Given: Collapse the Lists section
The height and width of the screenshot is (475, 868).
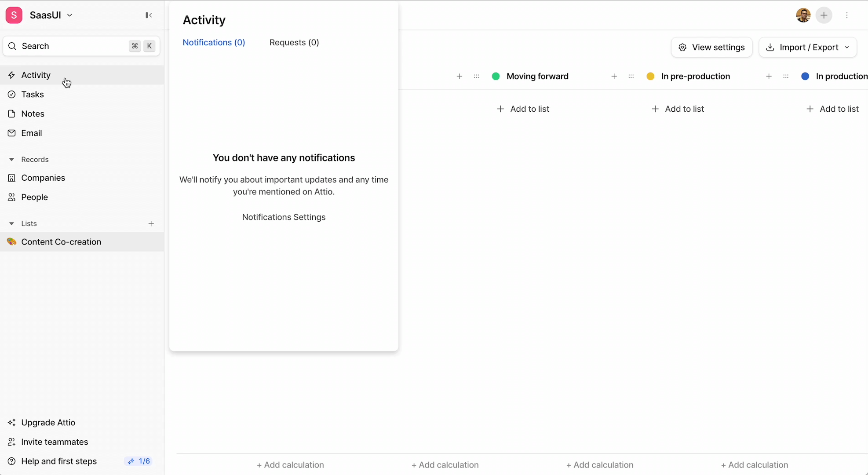Looking at the screenshot, I should click(12, 224).
